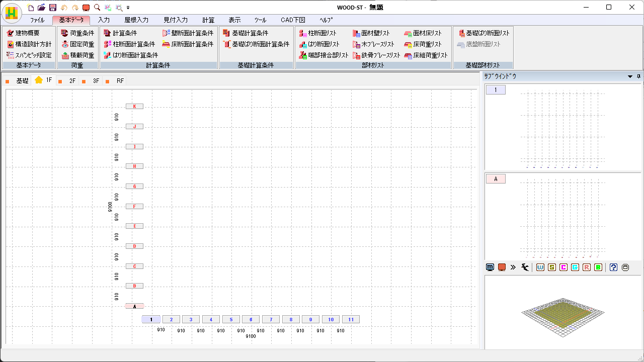644x362 pixels.
Task: Switch to the 屋根入力 ribbon tab
Action: 136,20
